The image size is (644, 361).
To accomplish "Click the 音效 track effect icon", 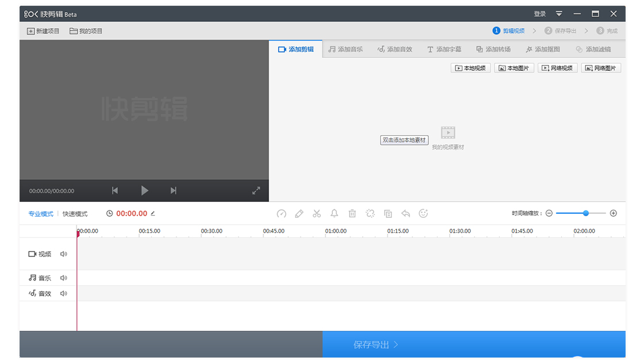I will 32,293.
